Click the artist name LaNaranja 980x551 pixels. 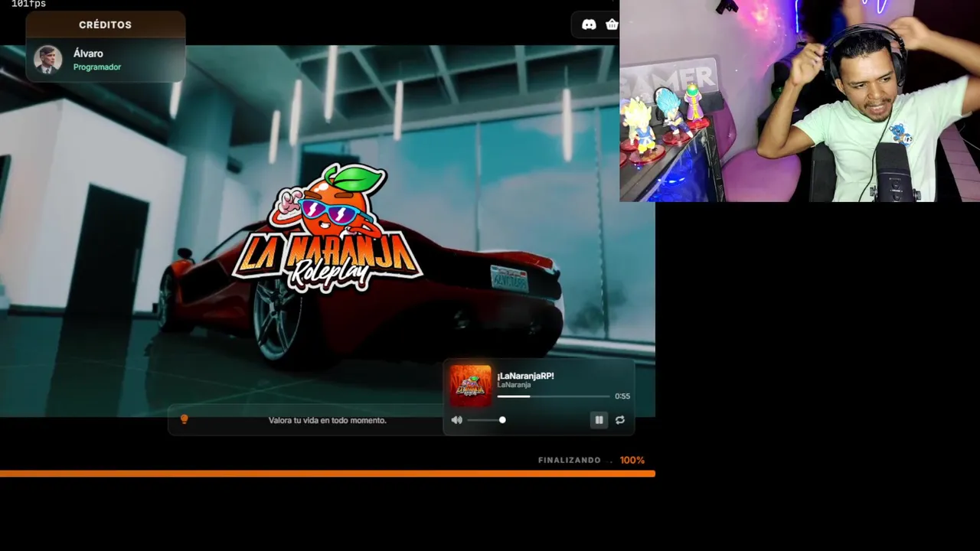coord(514,385)
